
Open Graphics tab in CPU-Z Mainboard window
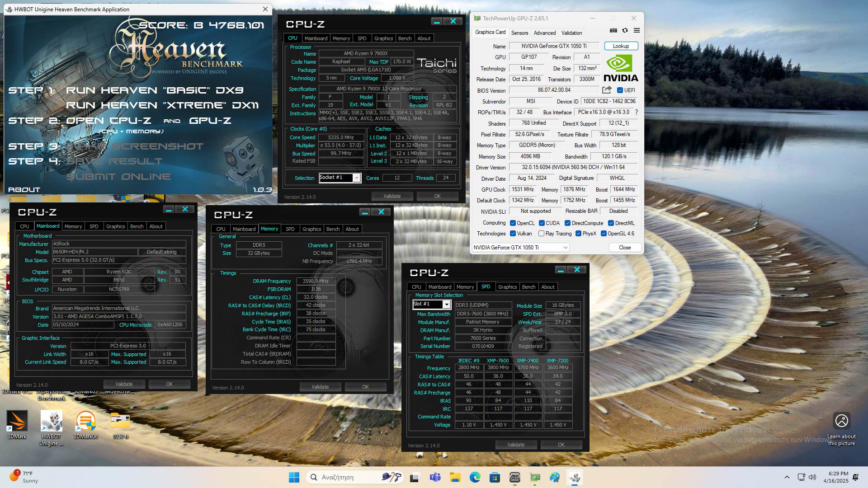click(x=115, y=226)
